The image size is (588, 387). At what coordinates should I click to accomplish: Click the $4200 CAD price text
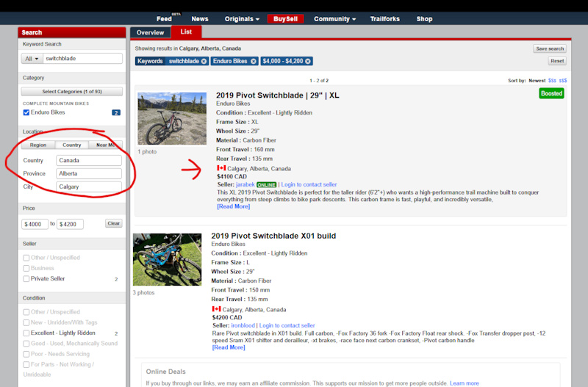pyautogui.click(x=227, y=317)
